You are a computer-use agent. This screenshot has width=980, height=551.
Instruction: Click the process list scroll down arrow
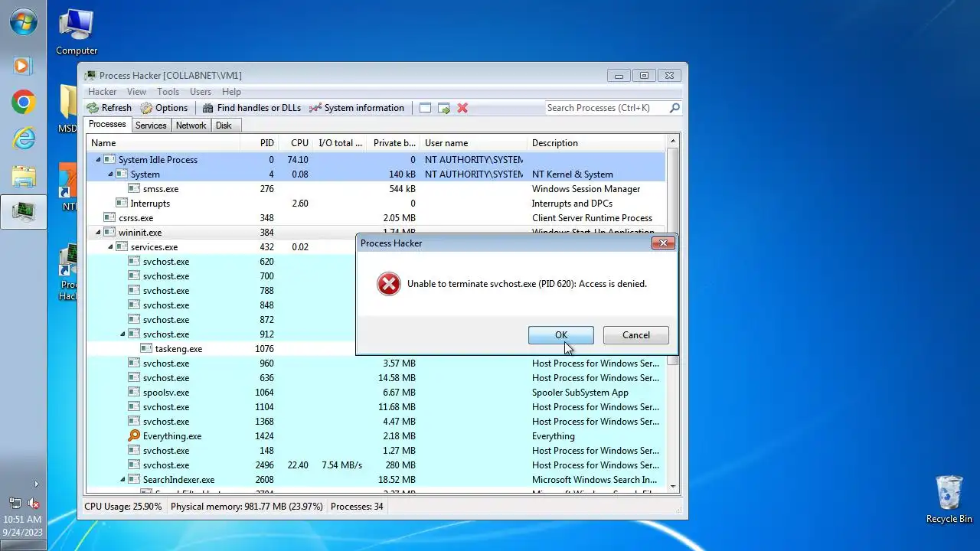[x=673, y=486]
